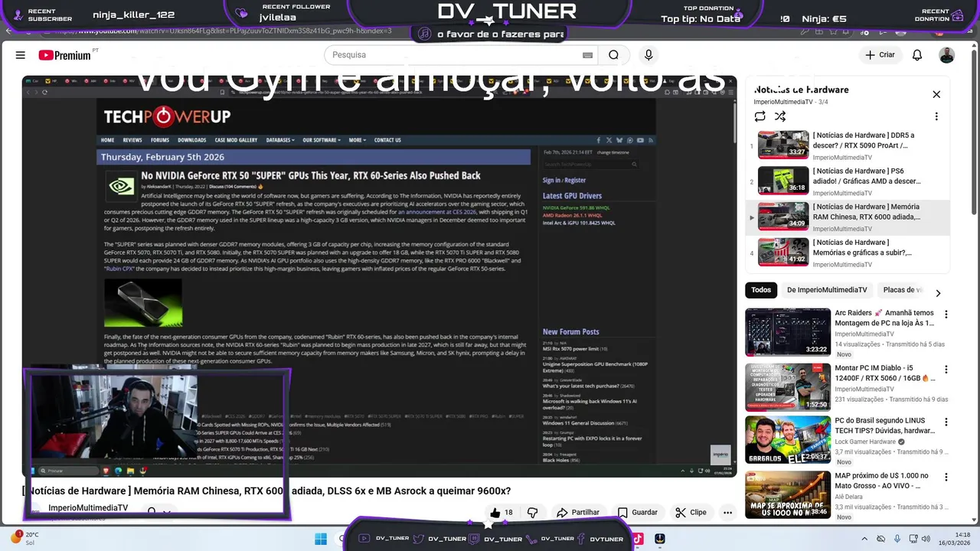The height and width of the screenshot is (551, 980).
Task: Open the account avatar menu
Action: [x=947, y=55]
